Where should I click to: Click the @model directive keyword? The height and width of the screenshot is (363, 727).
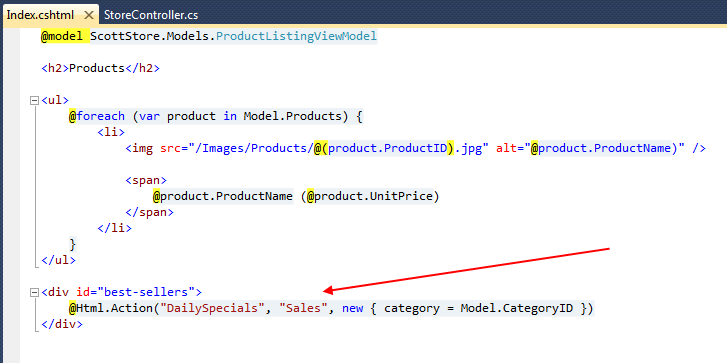click(64, 36)
